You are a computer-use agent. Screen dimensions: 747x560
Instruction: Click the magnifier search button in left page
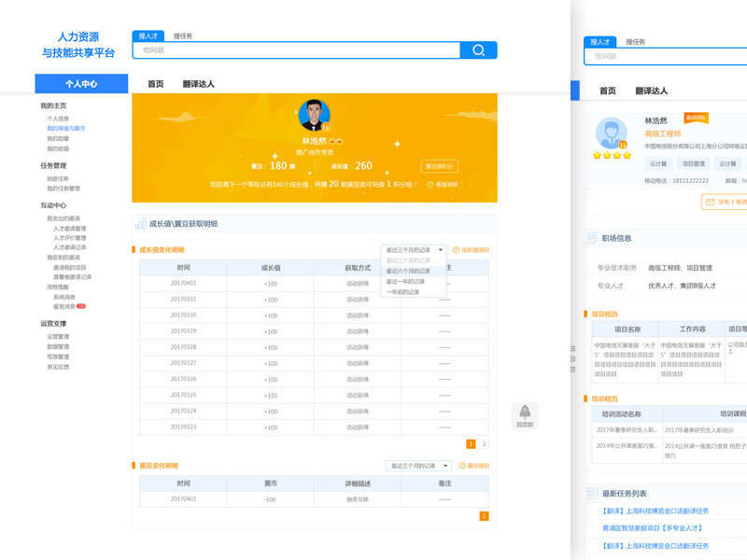pos(478,50)
